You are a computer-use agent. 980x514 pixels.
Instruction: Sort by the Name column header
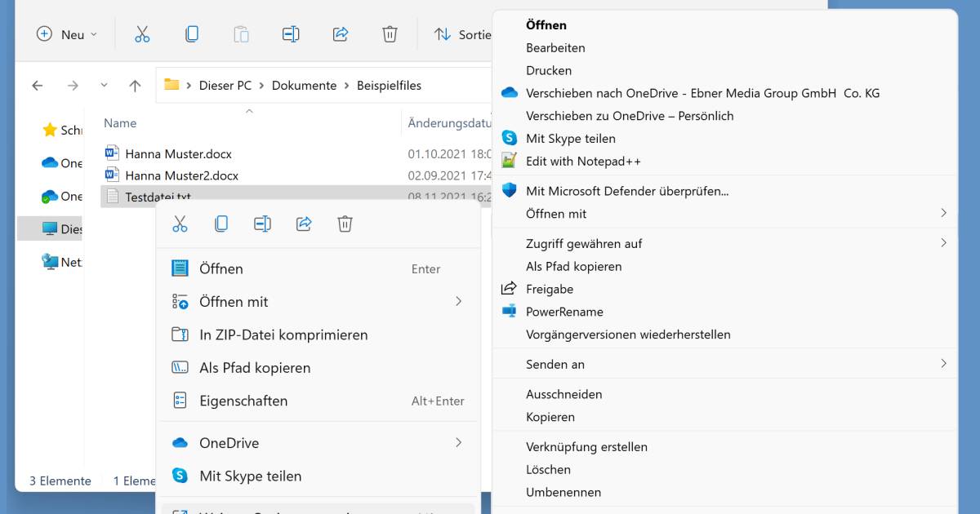point(120,123)
